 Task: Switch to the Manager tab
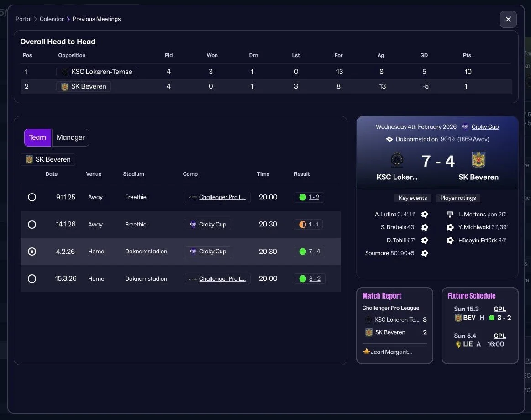(70, 137)
